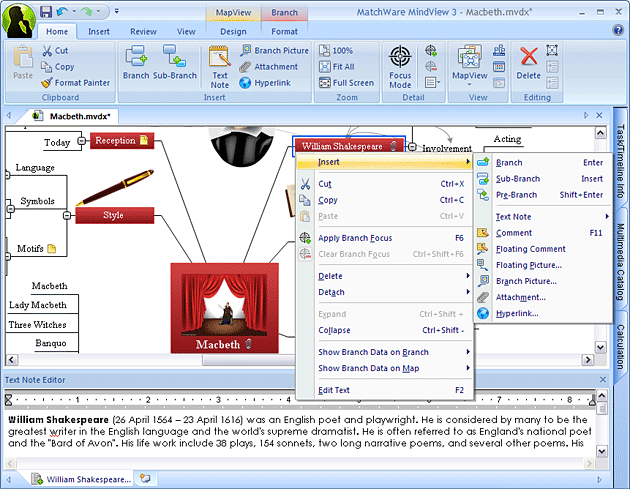630x489 pixels.
Task: Select the Style branch
Action: click(x=115, y=215)
